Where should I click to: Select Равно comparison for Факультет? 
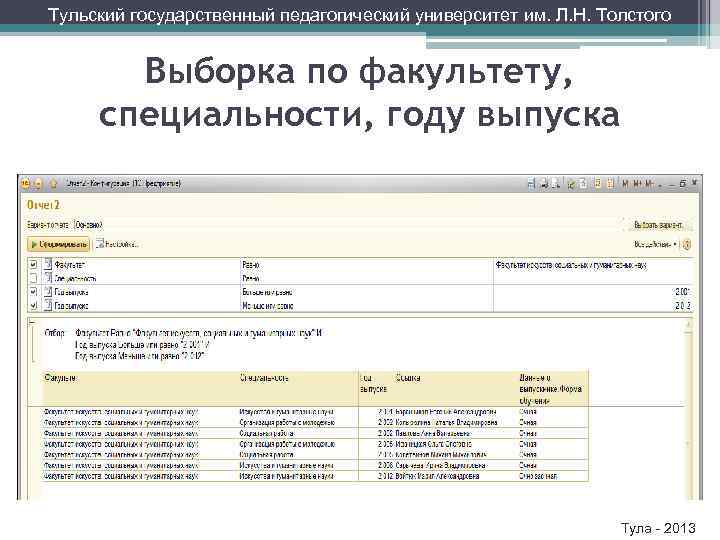(367, 265)
